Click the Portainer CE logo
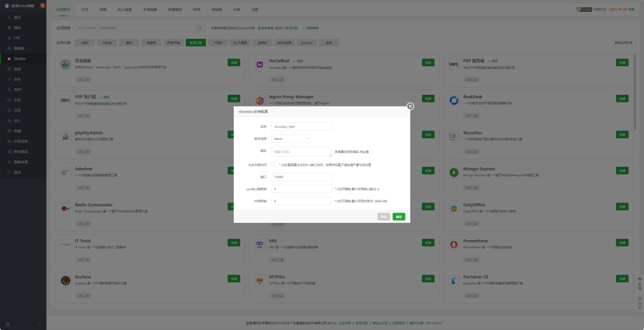 [454, 281]
